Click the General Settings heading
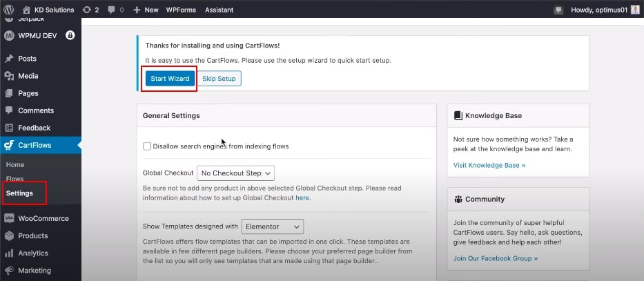This screenshot has height=281, width=644. [171, 115]
